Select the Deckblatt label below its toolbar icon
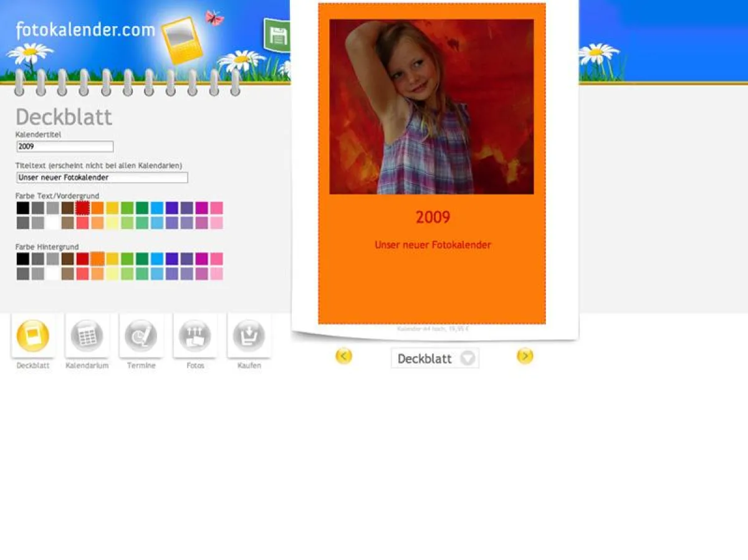The height and width of the screenshot is (560, 748). pyautogui.click(x=33, y=366)
